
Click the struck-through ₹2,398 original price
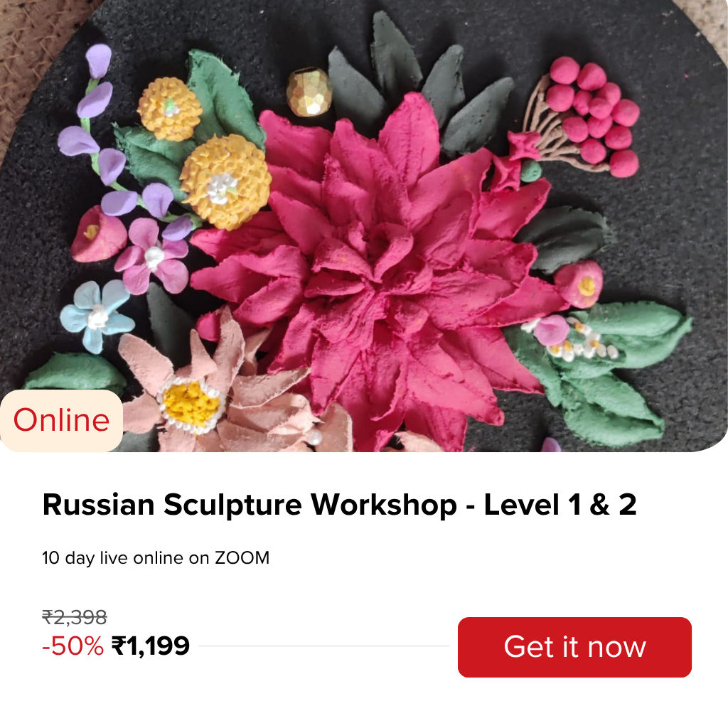[x=74, y=617]
